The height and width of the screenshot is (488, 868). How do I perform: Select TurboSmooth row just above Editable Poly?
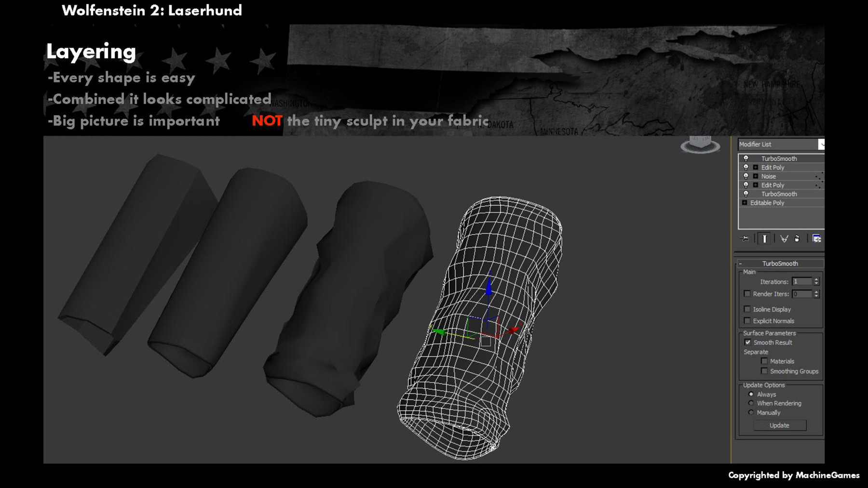click(x=781, y=194)
